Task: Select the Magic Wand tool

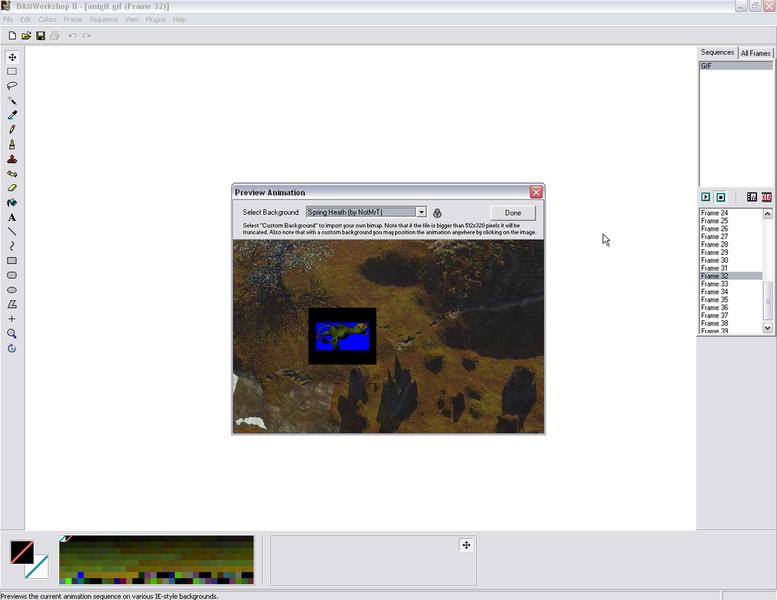Action: pos(12,101)
